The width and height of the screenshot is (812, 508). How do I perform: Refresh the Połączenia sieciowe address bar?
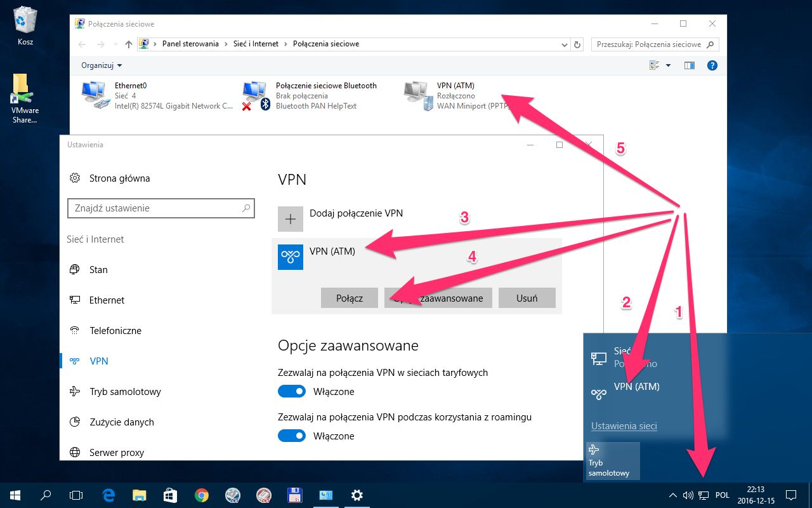click(577, 44)
